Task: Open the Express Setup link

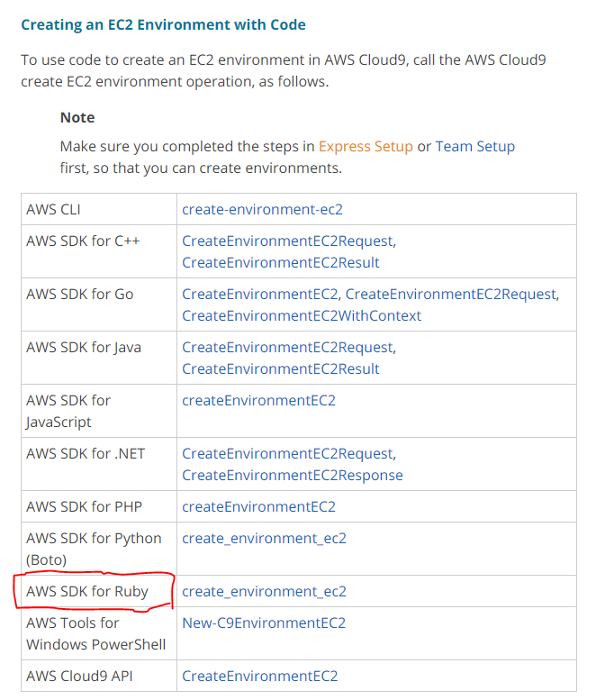Action: 366,147
